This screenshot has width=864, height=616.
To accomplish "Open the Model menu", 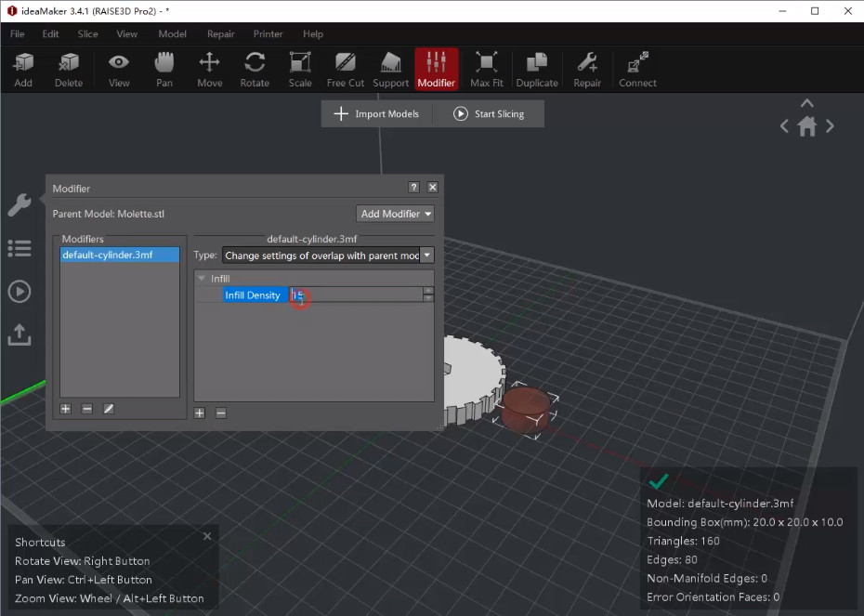I will [x=173, y=34].
